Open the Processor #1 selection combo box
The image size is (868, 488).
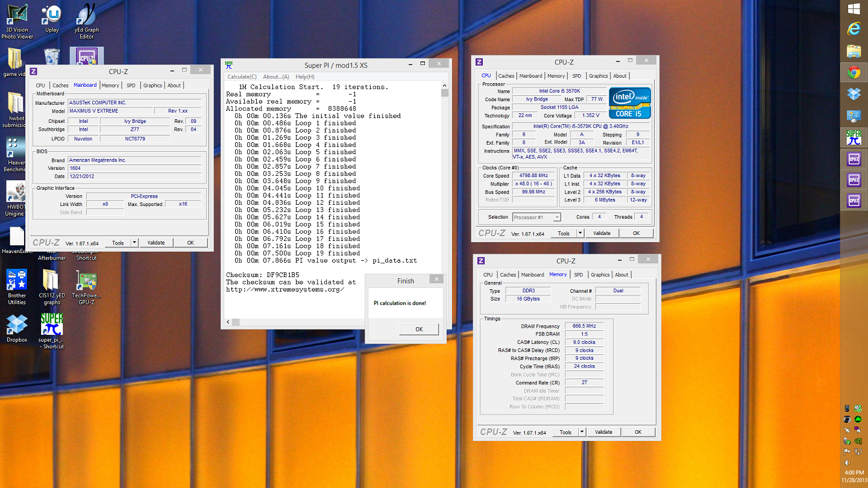[x=536, y=217]
